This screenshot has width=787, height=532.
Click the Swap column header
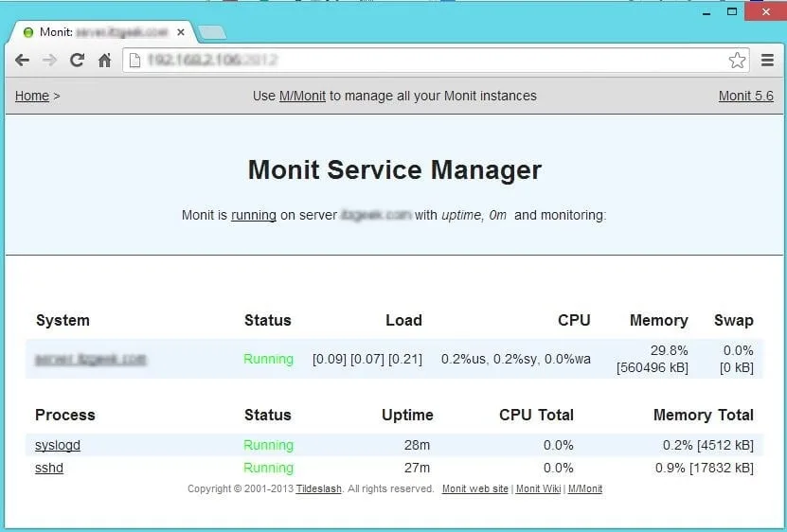pos(734,320)
